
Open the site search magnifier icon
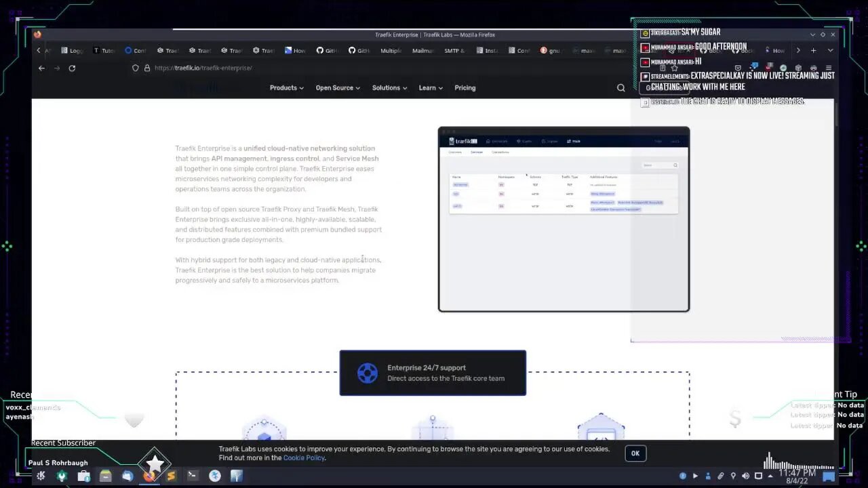click(x=620, y=87)
